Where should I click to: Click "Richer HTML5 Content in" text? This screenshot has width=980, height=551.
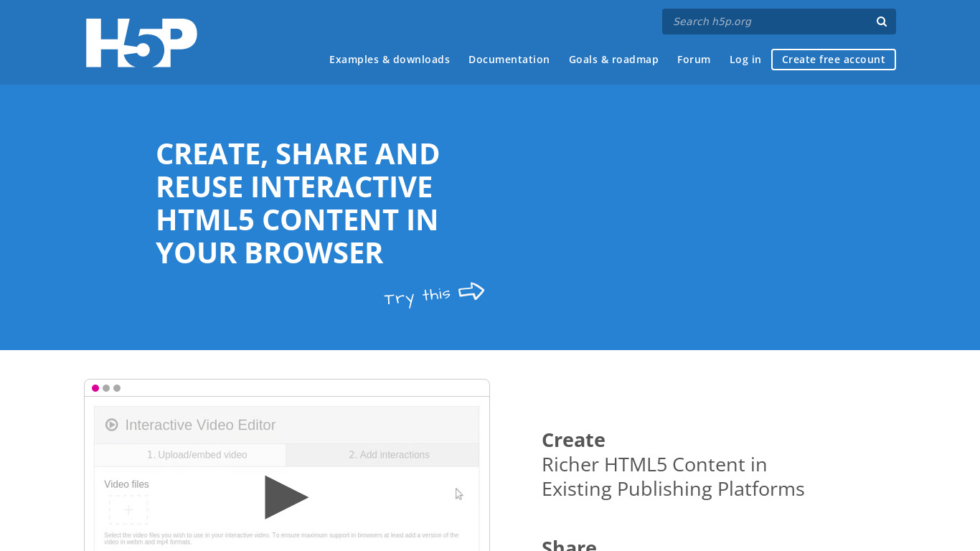654,465
